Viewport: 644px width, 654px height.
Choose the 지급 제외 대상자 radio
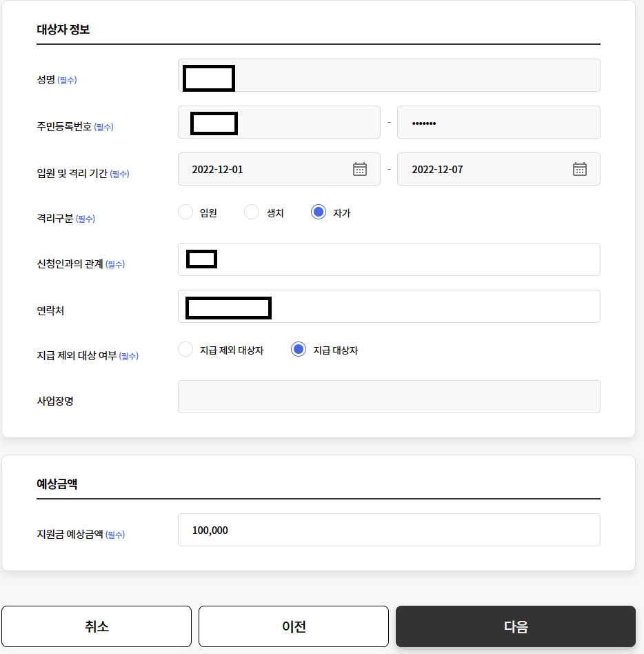click(185, 349)
